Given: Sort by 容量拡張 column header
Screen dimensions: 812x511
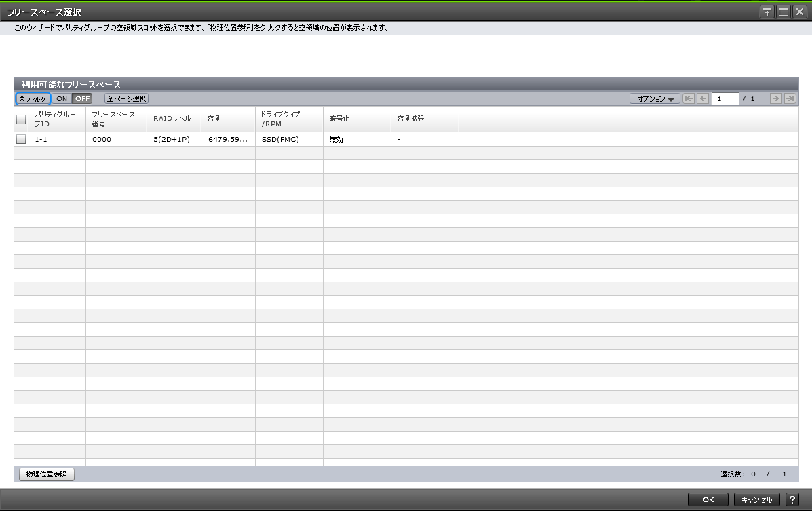Looking at the screenshot, I should click(x=425, y=119).
